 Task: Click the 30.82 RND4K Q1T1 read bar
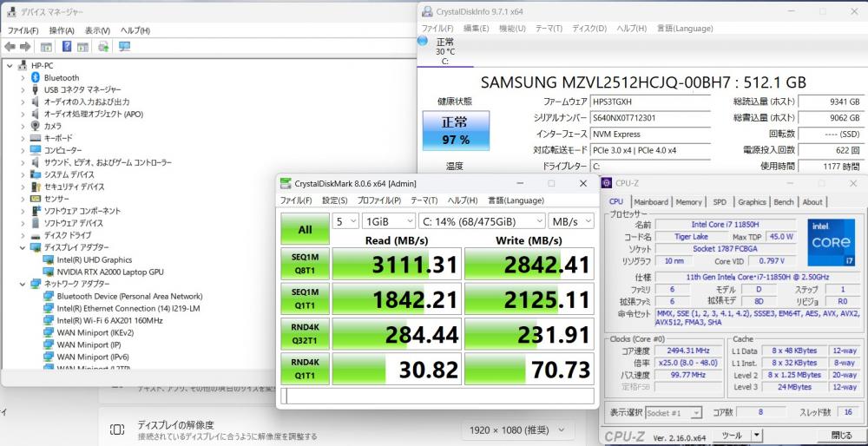point(397,369)
